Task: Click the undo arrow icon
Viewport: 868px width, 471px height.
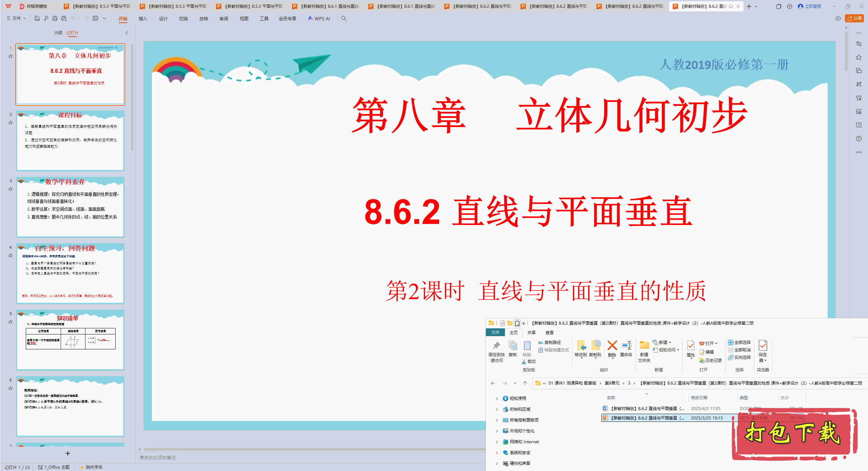Action: [73, 19]
